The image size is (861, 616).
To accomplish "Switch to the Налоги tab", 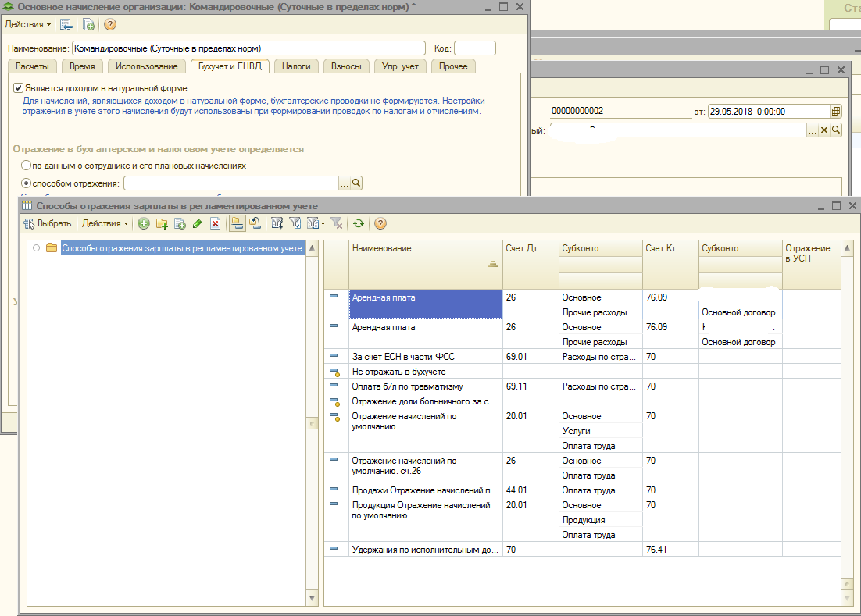I will pyautogui.click(x=296, y=66).
